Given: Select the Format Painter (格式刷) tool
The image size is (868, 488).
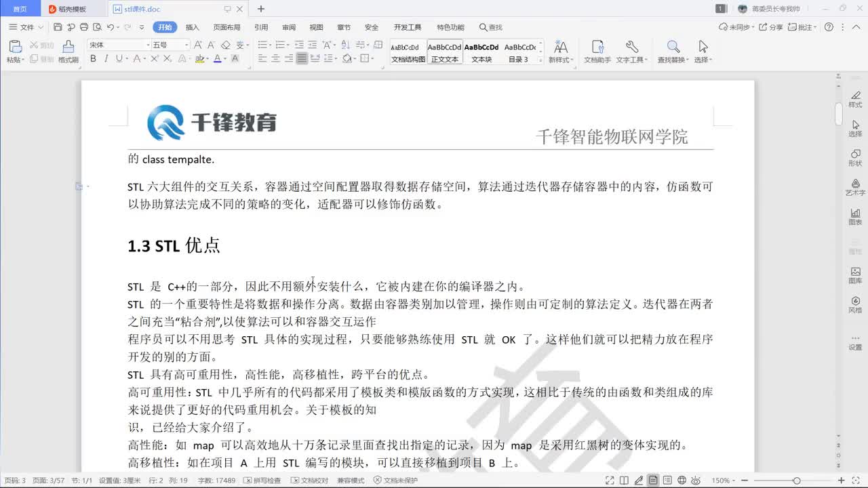Looking at the screenshot, I should coord(68,52).
